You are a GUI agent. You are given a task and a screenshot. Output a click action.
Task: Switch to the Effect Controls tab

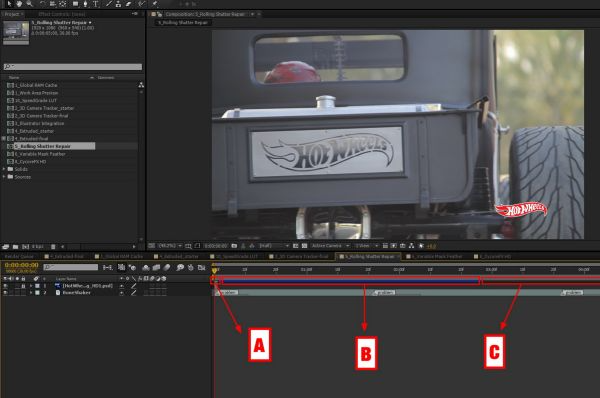click(x=62, y=14)
